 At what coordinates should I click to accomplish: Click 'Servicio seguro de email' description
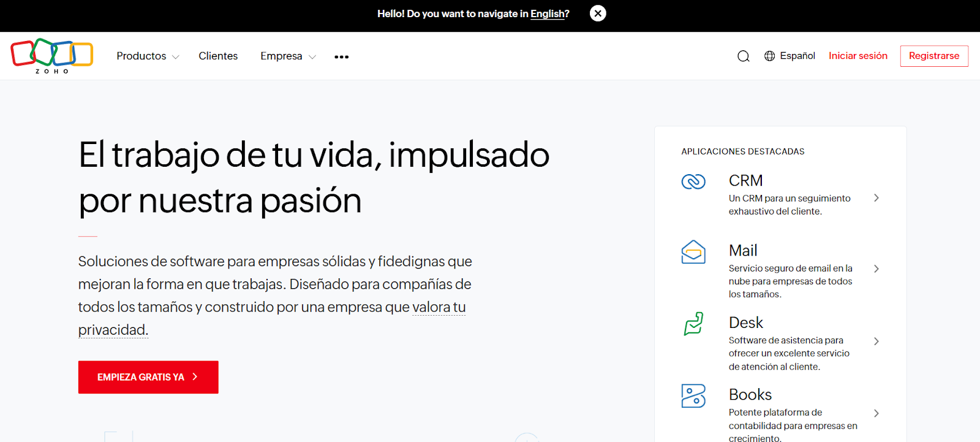(791, 281)
